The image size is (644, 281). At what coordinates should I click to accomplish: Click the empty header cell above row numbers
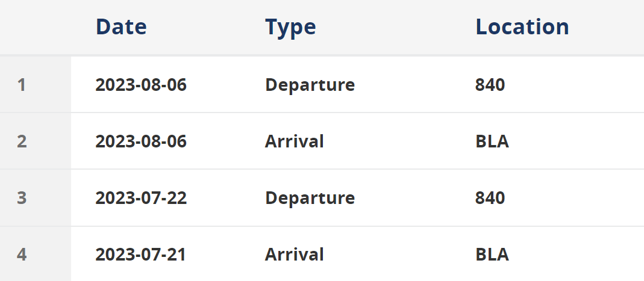point(36,27)
